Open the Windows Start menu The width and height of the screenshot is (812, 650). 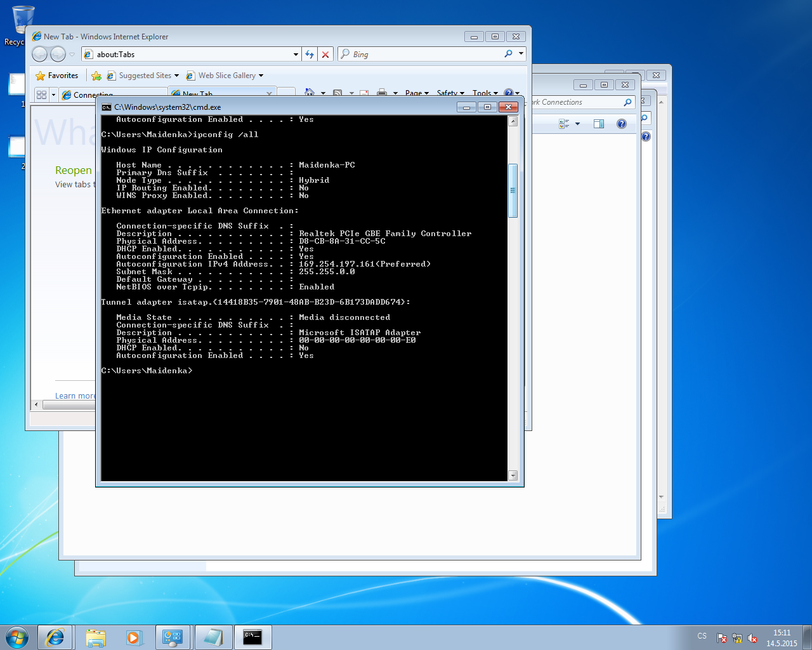(17, 637)
